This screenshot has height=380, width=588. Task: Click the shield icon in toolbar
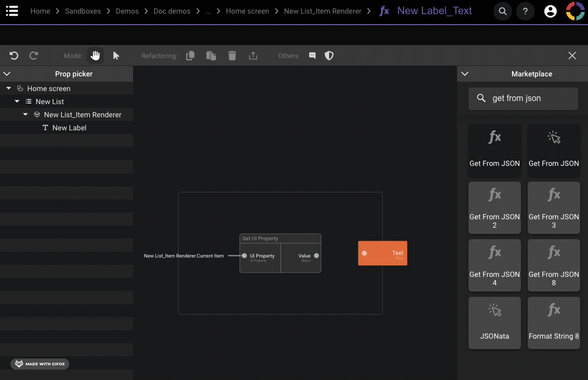click(329, 55)
